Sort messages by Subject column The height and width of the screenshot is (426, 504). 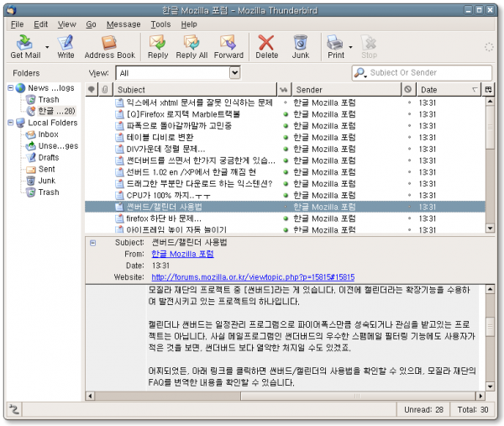(195, 89)
